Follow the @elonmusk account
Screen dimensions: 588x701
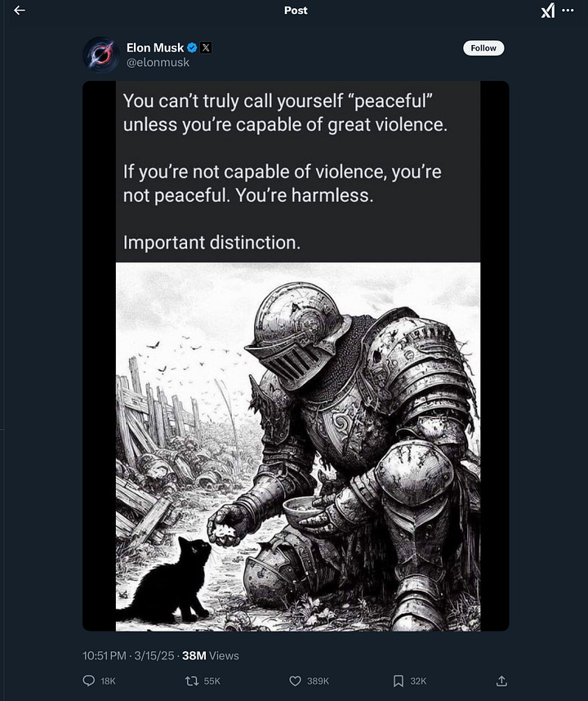tap(483, 48)
